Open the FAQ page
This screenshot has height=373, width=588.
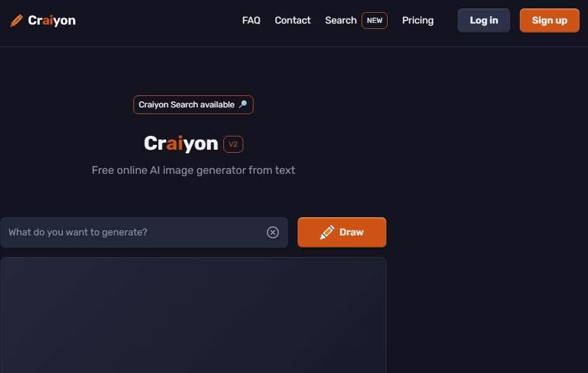pos(251,21)
